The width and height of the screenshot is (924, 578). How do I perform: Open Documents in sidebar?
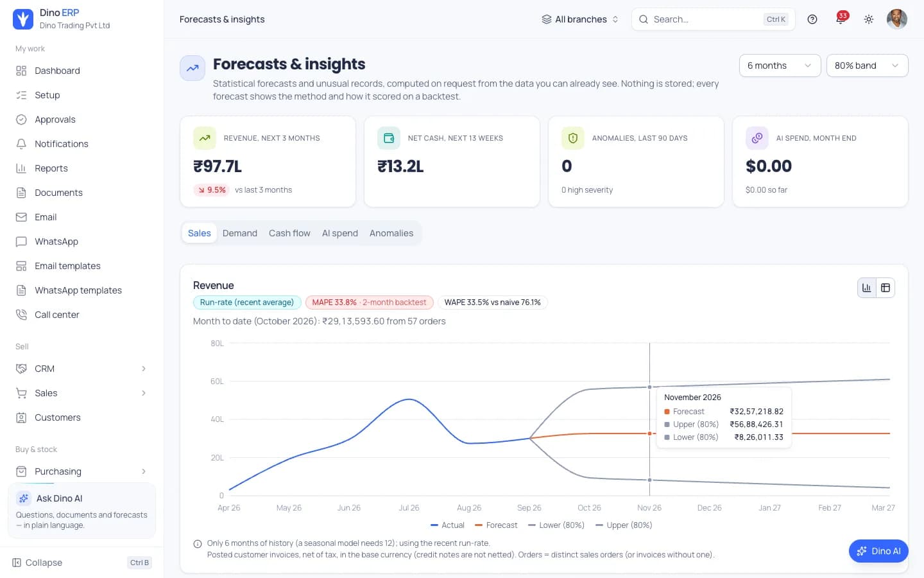click(x=81, y=193)
